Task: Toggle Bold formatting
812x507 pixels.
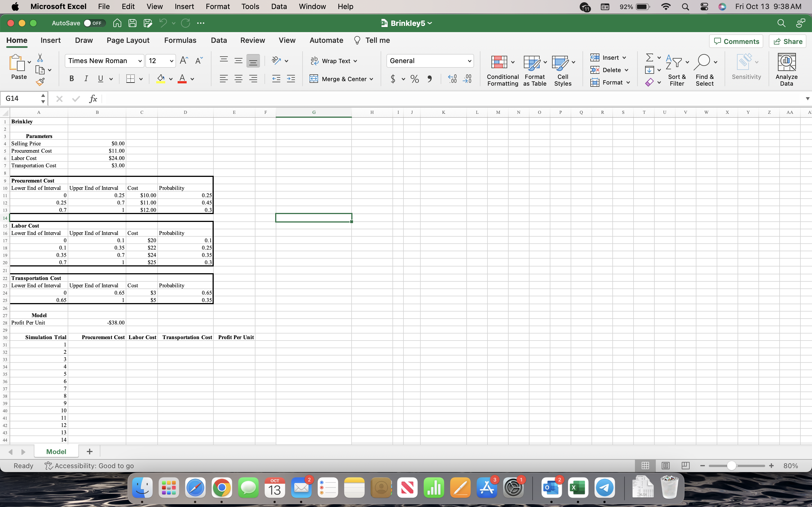Action: click(x=71, y=79)
